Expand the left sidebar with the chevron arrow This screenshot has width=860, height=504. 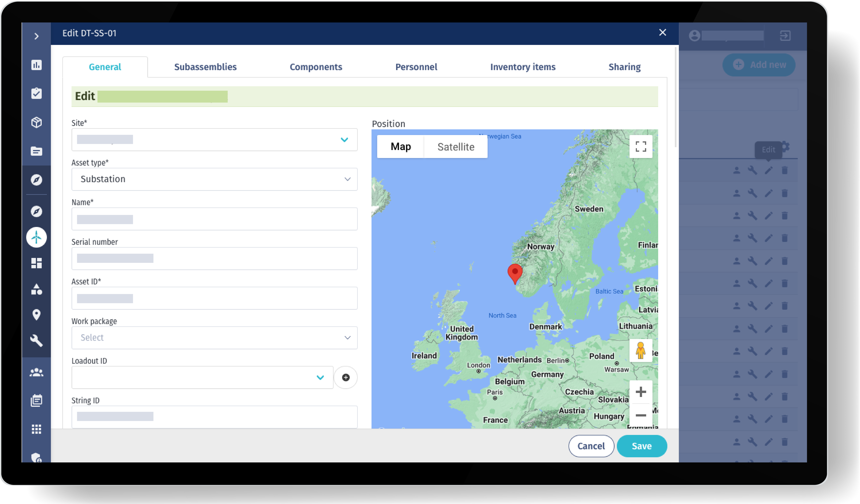(37, 36)
